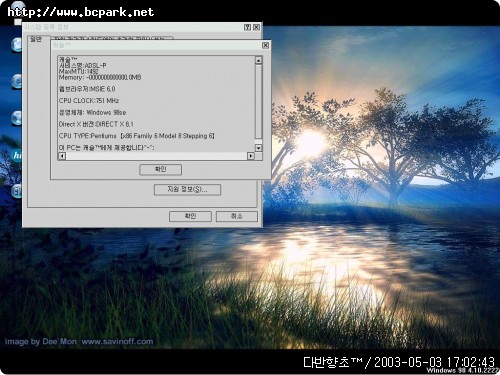500x375 pixels.
Task: Click the question-mark help button in System Properties title bar
Action: [247, 27]
